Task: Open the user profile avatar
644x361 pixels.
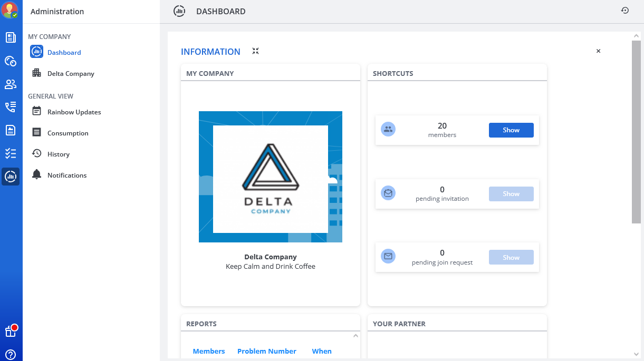Action: click(x=10, y=10)
